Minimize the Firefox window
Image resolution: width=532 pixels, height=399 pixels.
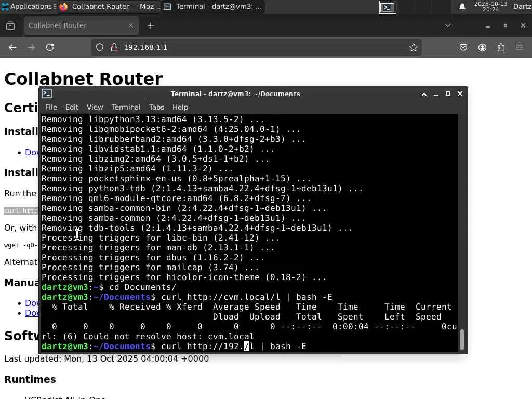(x=487, y=26)
